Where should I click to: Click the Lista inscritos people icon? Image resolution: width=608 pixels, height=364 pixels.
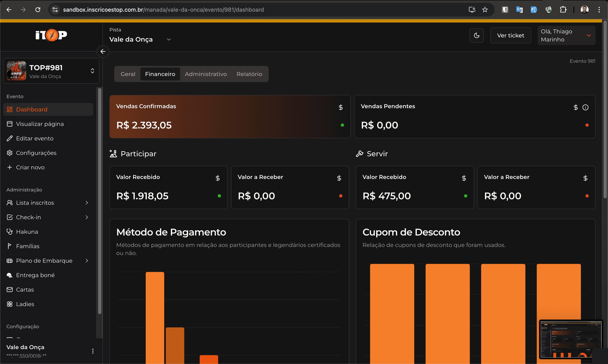point(10,203)
